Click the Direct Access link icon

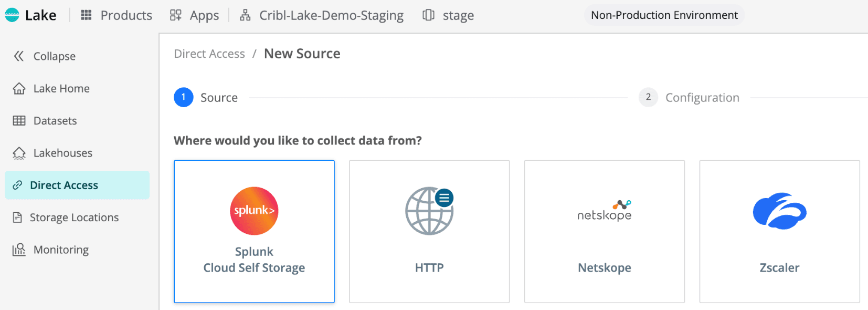point(17,185)
